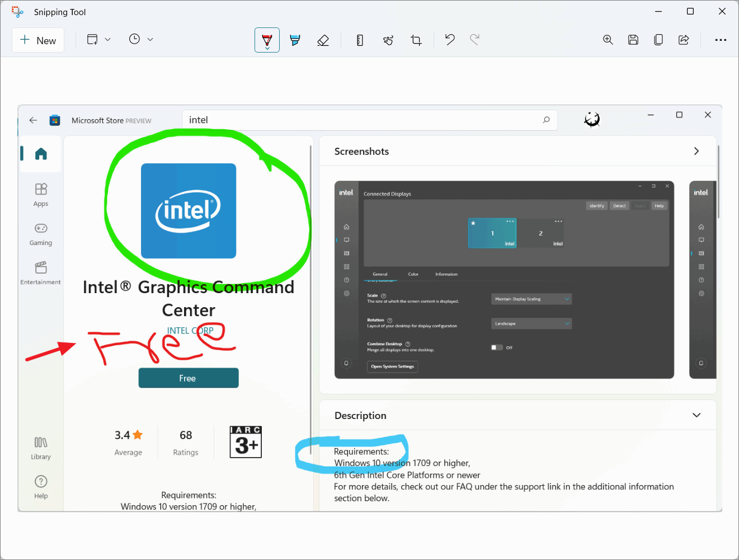
Task: Open the second partially visible screenshot
Action: (703, 280)
